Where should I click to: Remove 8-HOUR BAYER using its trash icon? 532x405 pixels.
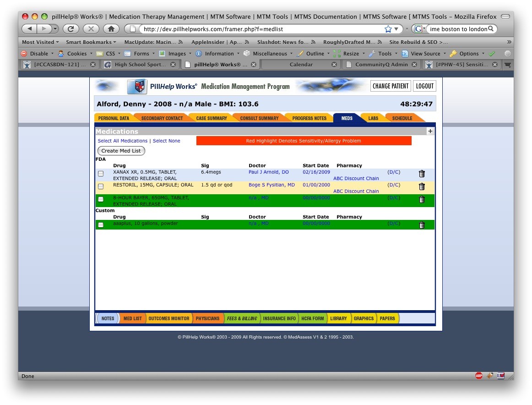pyautogui.click(x=422, y=199)
